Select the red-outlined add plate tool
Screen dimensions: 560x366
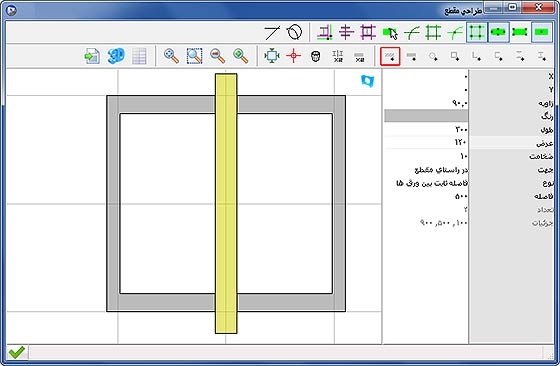coord(390,56)
